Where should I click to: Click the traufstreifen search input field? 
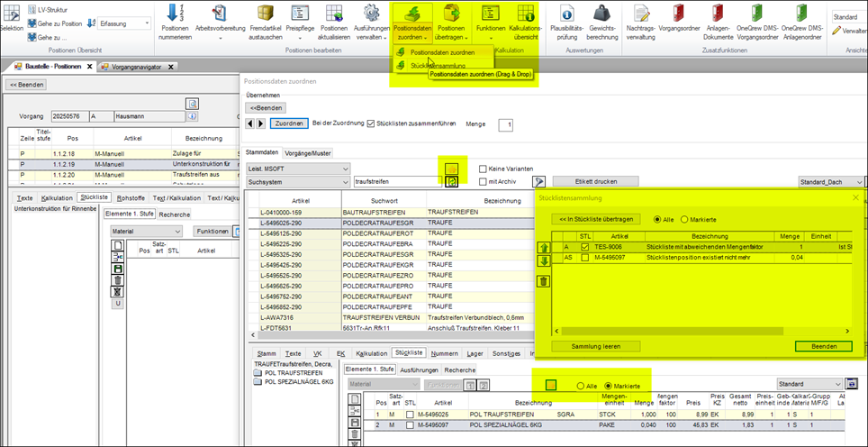tap(399, 181)
